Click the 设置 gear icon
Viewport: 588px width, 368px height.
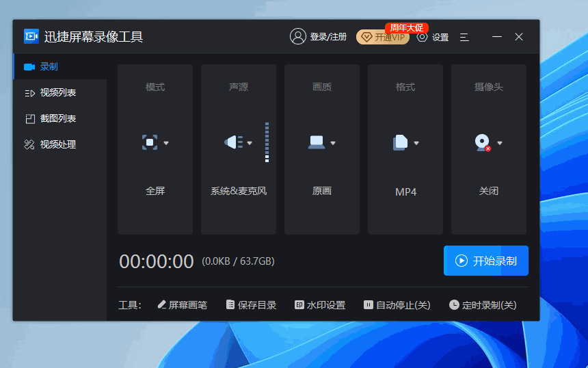[423, 37]
